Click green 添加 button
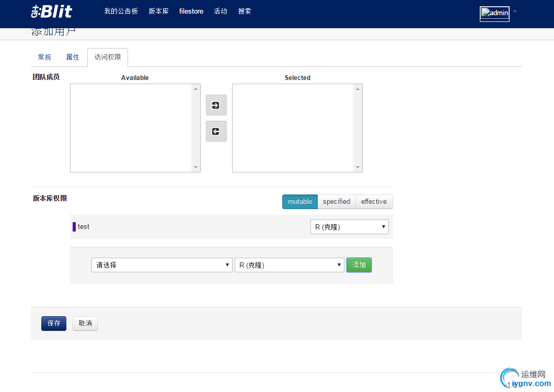554x392 pixels. click(x=359, y=265)
